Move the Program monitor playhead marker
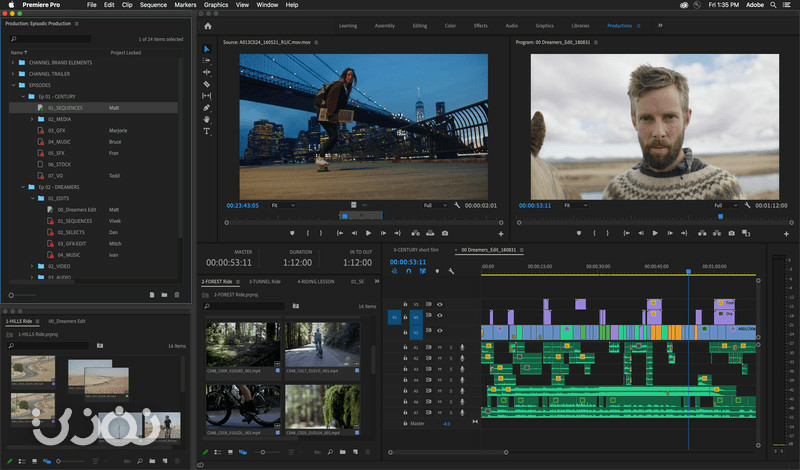 click(720, 216)
